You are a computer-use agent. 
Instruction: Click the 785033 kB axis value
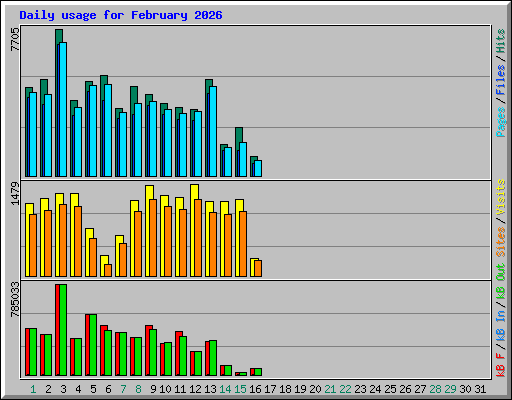(15, 300)
